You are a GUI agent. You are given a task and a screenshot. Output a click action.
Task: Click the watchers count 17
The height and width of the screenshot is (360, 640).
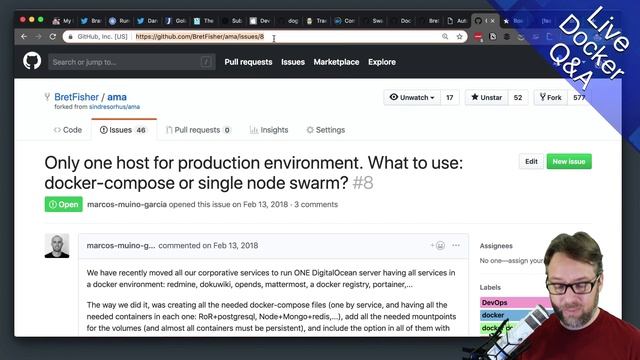450,98
